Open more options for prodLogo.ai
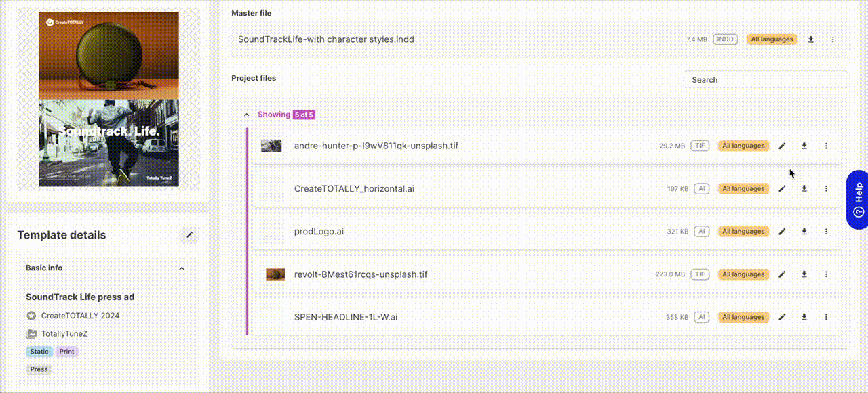This screenshot has height=393, width=868. [x=826, y=231]
